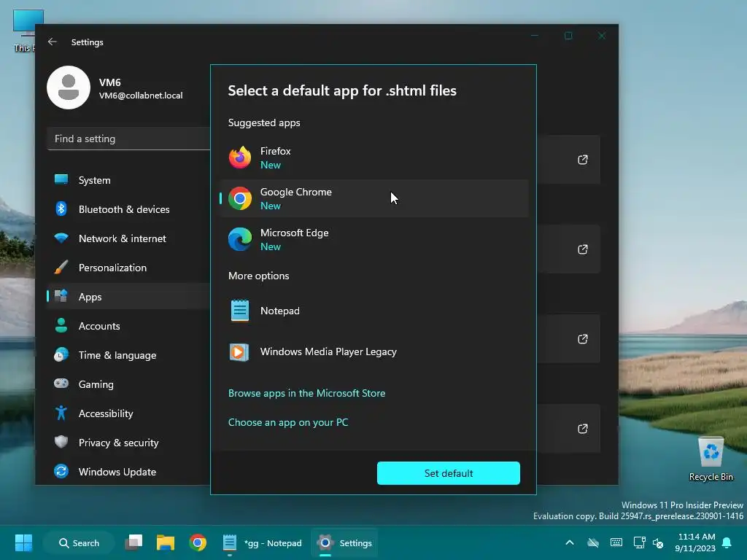Launch Google Chrome from the taskbar

(198, 542)
